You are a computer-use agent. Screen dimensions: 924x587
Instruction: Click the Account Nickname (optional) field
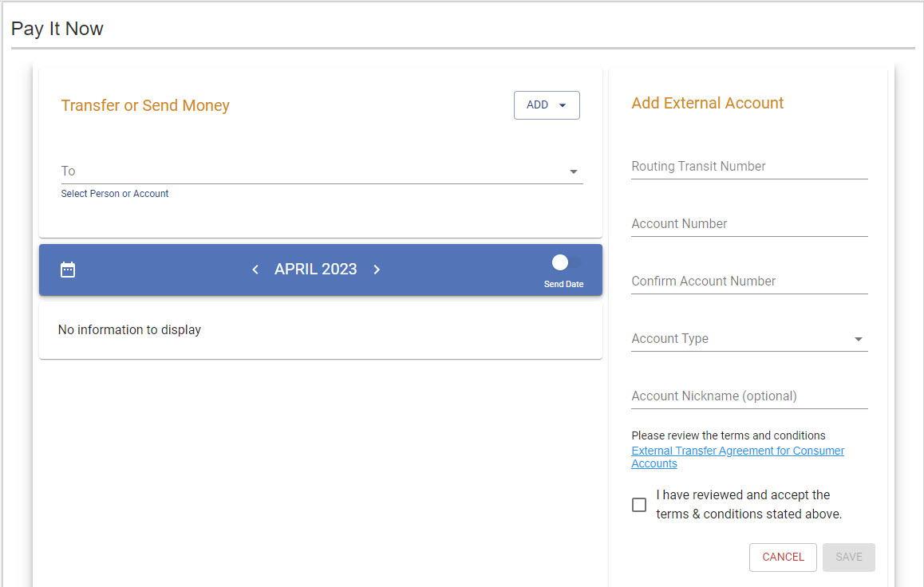748,396
